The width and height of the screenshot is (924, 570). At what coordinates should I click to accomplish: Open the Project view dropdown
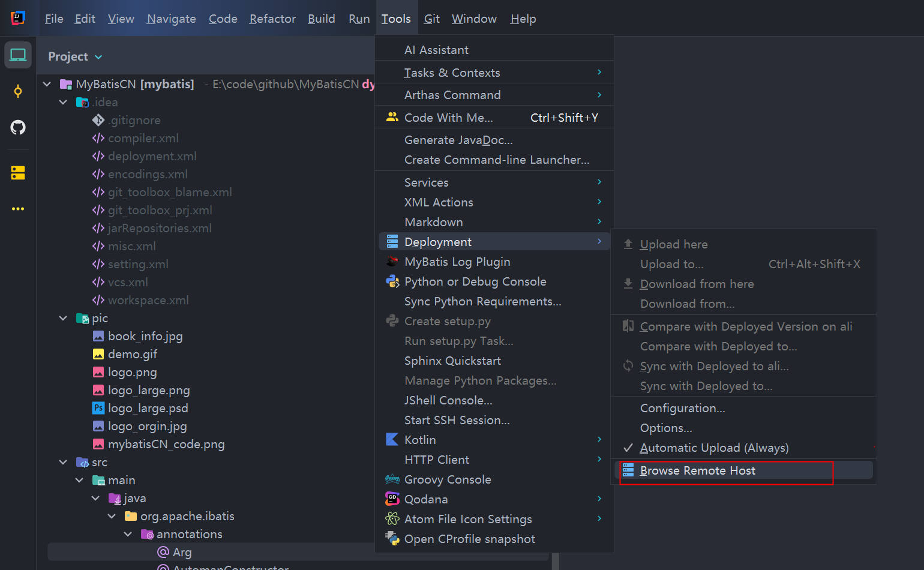click(75, 56)
